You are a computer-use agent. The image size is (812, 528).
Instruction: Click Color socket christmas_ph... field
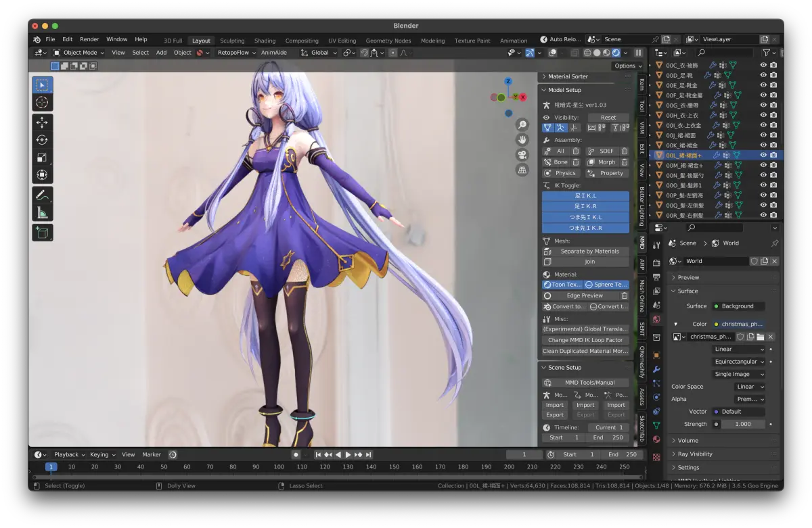pyautogui.click(x=739, y=324)
